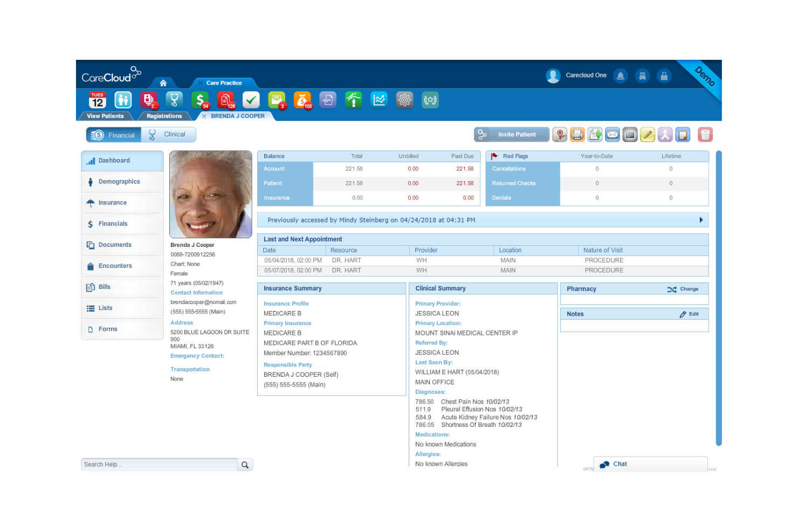This screenshot has width=798, height=532.
Task: Open the inbox envelope icon with badge 3
Action: click(x=277, y=100)
